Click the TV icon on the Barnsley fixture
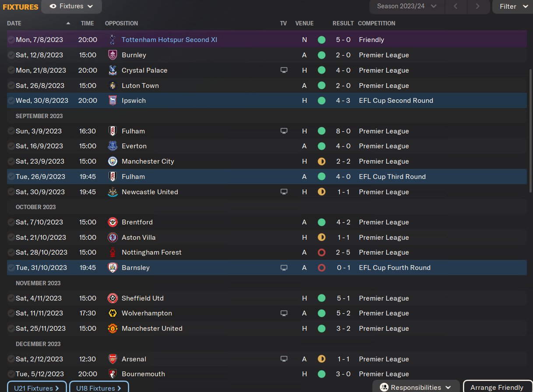This screenshot has width=533, height=392. point(284,268)
